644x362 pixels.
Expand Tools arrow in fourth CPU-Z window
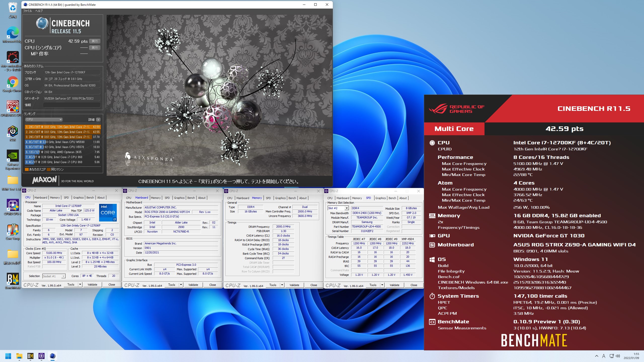point(382,285)
